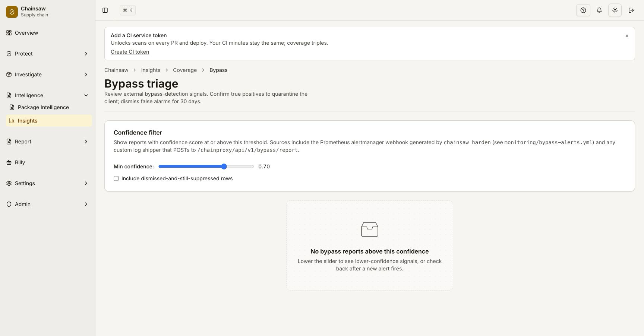Click the 0.70 confidence value
This screenshot has width=644, height=336.
pos(264,167)
